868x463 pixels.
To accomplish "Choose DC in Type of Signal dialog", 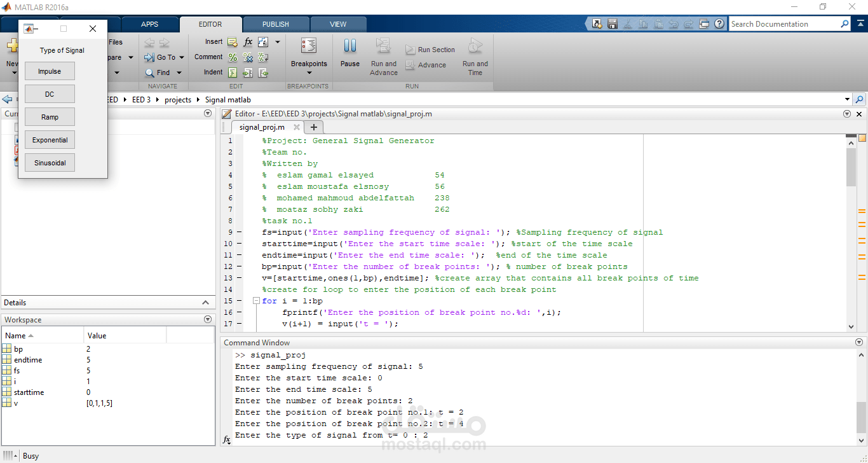I will (x=50, y=94).
